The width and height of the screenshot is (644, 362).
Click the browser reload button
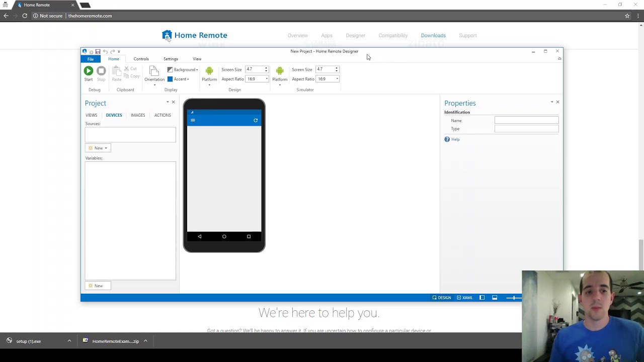(x=25, y=16)
